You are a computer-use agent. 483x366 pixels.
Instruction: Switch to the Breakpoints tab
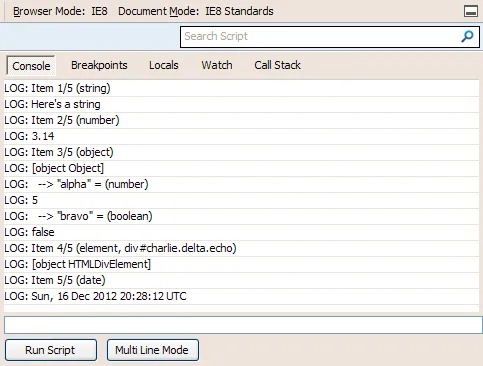pos(99,65)
